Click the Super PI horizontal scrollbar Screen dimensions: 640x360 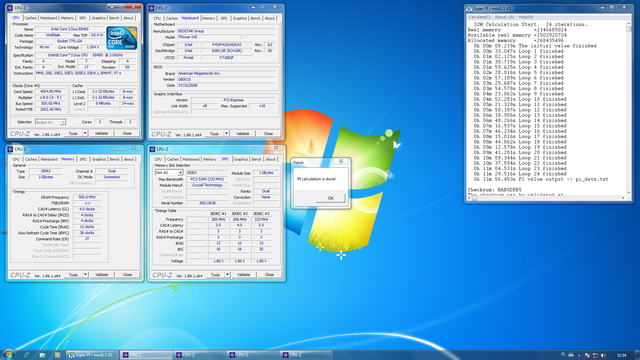coord(546,198)
